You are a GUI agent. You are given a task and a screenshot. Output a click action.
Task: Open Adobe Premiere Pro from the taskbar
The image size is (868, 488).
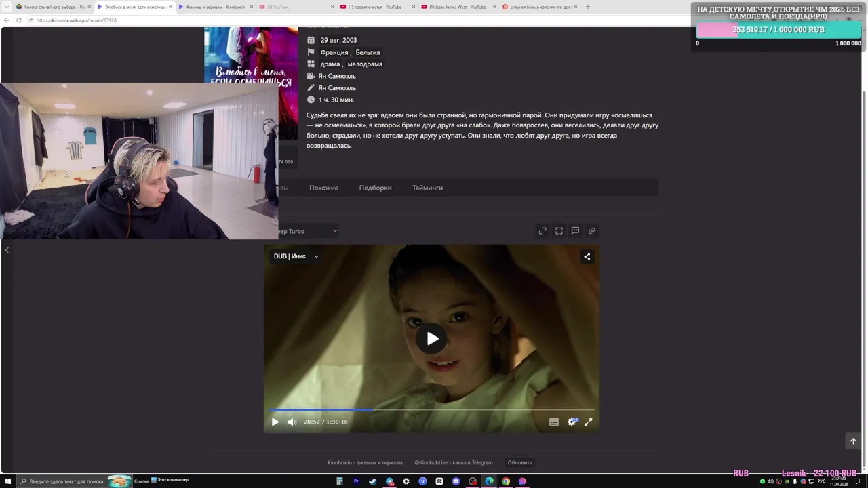click(356, 481)
